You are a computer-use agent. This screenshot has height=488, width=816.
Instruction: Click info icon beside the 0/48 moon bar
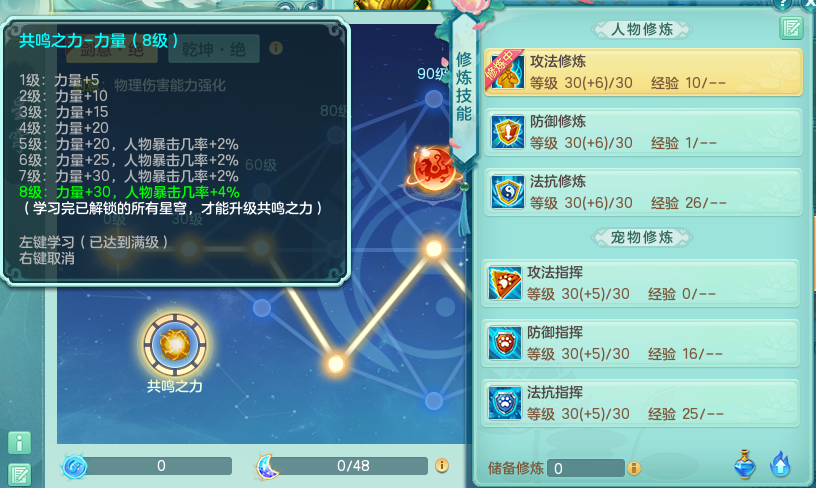point(442,465)
